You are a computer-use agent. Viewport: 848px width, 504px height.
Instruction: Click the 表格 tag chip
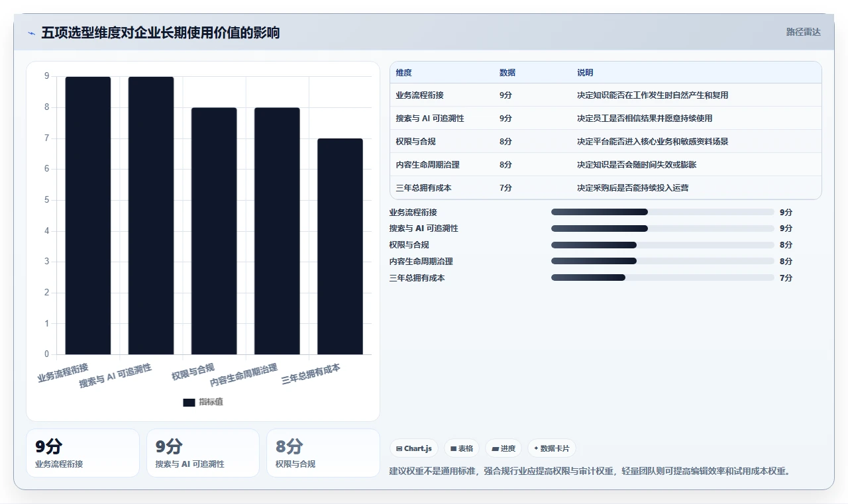click(461, 448)
